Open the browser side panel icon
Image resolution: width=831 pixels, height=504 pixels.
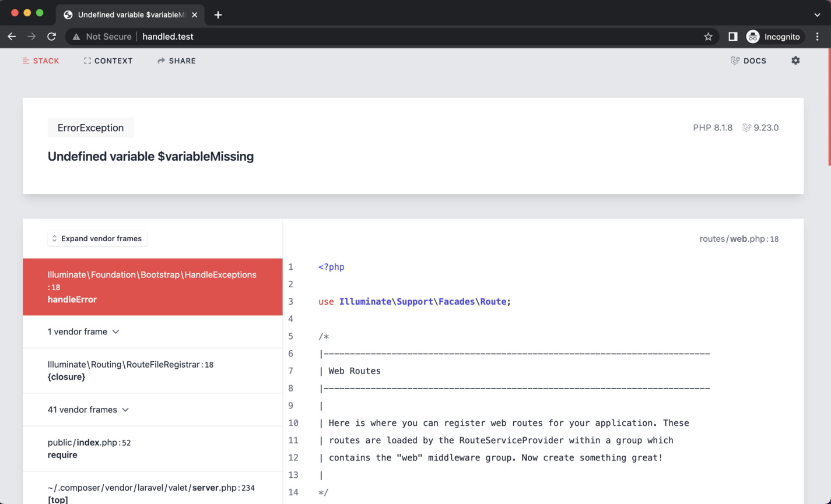click(x=732, y=37)
